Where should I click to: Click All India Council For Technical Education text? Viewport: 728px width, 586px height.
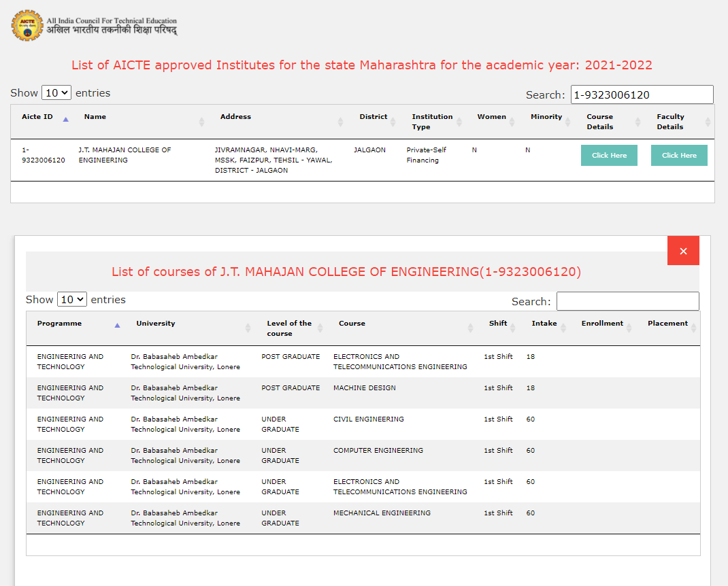pyautogui.click(x=112, y=21)
